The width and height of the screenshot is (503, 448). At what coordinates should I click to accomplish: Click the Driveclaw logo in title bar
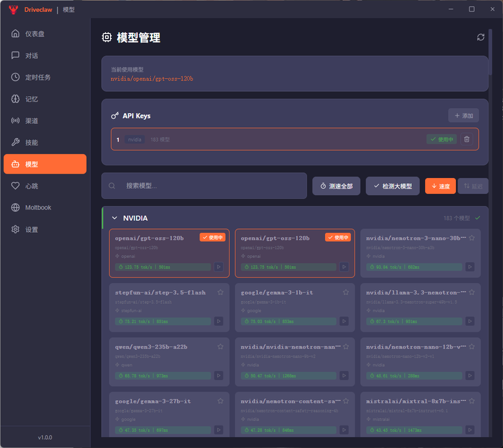point(12,9)
